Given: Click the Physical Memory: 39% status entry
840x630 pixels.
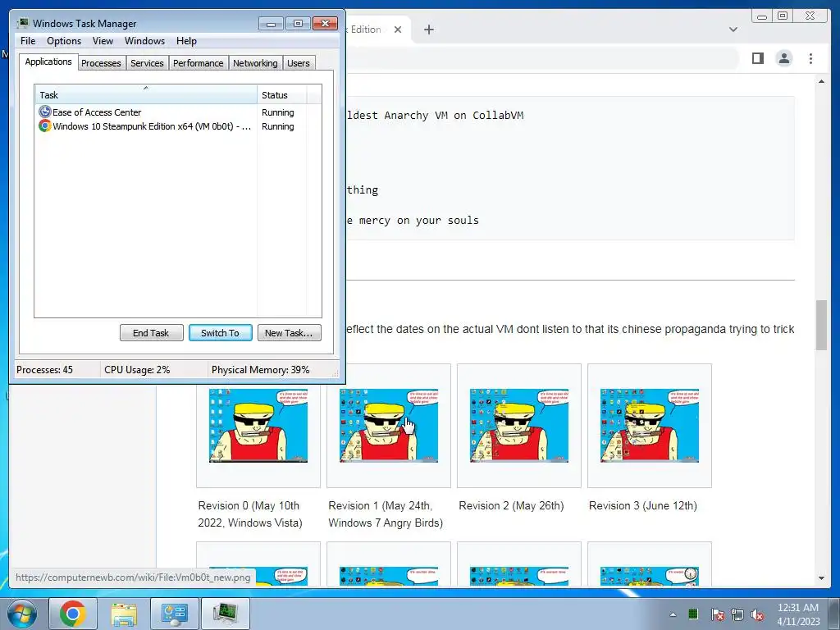Looking at the screenshot, I should [x=260, y=370].
